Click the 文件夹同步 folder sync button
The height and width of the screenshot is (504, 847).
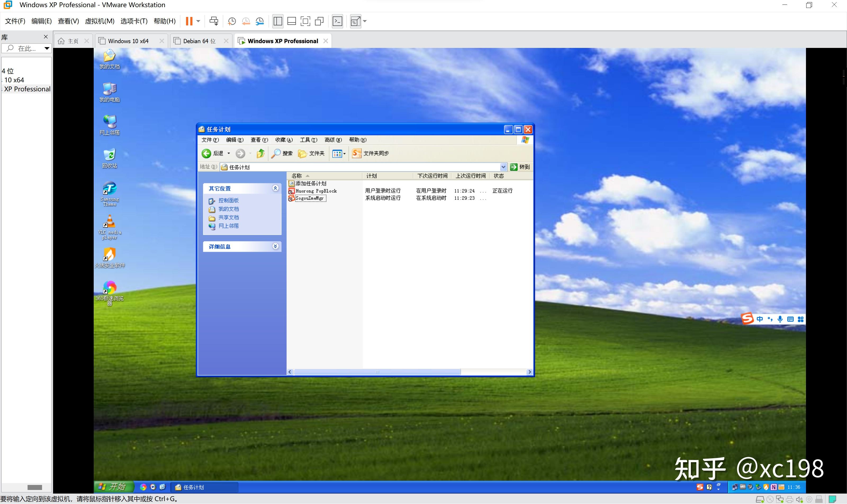[371, 154]
